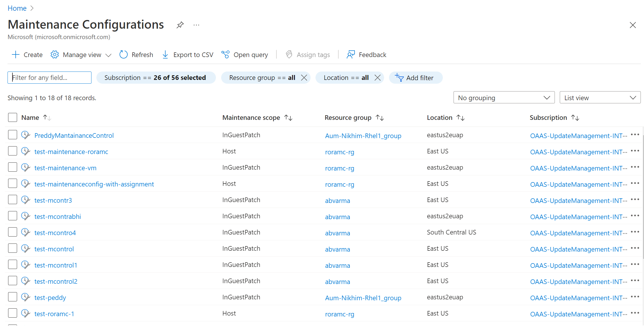The height and width of the screenshot is (326, 644).
Task: Filter for any field input box
Action: coord(50,77)
